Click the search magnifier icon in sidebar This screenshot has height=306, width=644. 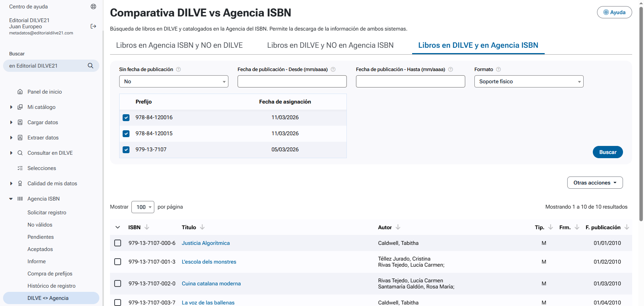91,66
